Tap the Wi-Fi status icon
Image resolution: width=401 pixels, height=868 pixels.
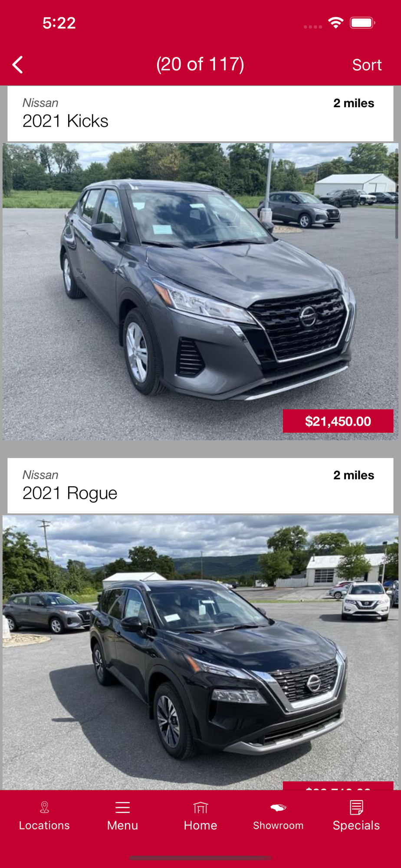click(336, 23)
